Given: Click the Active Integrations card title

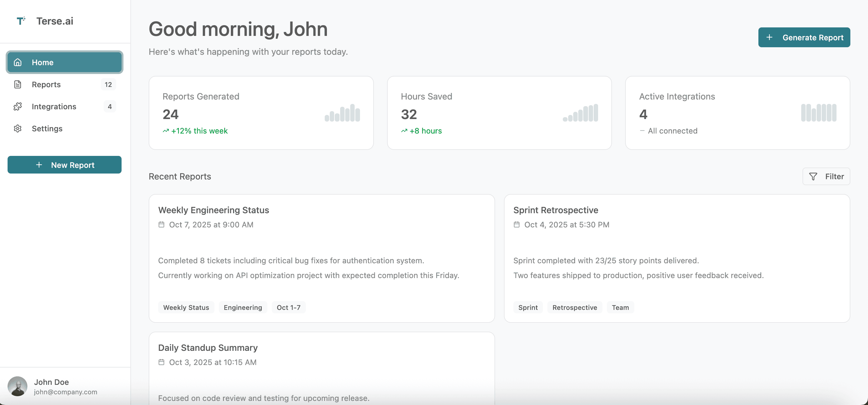Looking at the screenshot, I should point(677,96).
